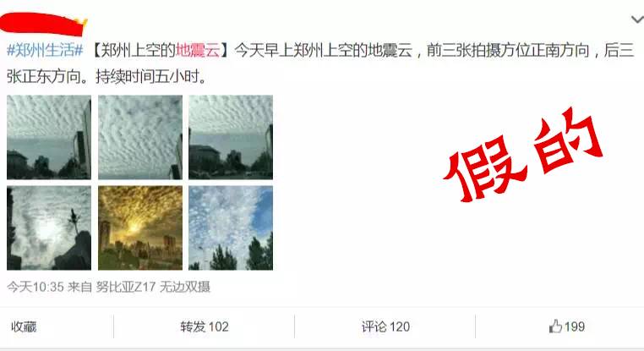
Task: Open the first cloud photo thumbnail
Action: [x=49, y=137]
